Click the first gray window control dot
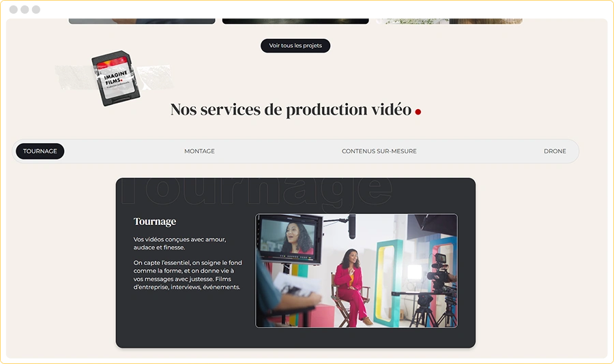The height and width of the screenshot is (364, 614). tap(14, 10)
